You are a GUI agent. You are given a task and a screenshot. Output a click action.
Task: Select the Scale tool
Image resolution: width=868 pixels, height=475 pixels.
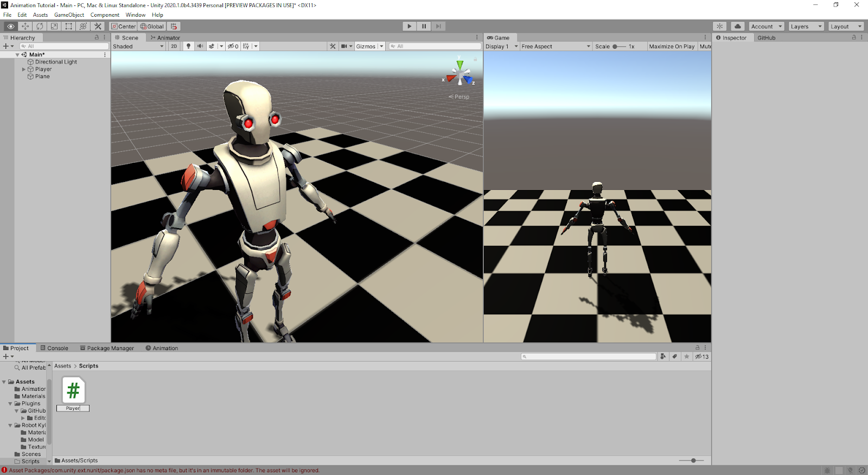tap(54, 26)
